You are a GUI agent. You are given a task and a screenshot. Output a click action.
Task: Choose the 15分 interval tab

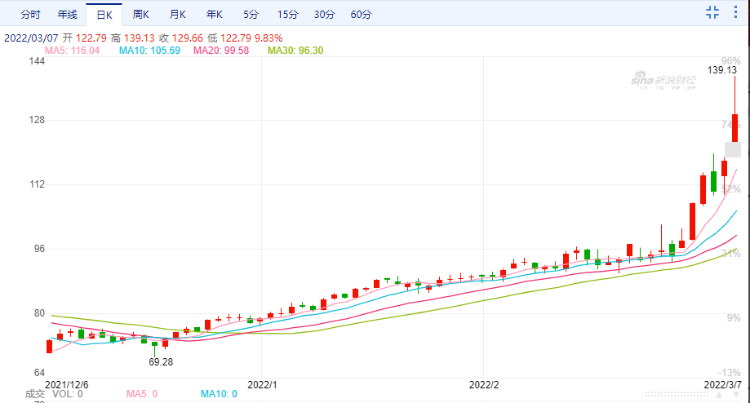coord(287,14)
